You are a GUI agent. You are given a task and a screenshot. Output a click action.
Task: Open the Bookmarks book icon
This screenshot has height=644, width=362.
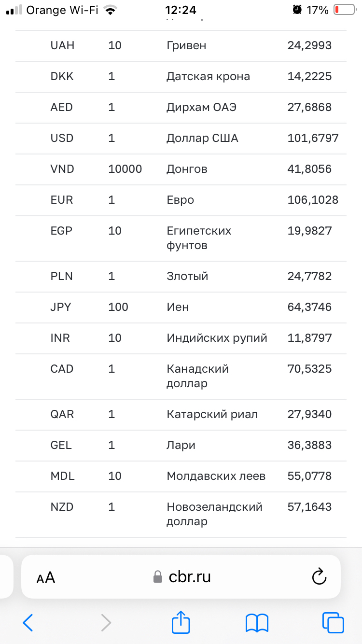[257, 623]
